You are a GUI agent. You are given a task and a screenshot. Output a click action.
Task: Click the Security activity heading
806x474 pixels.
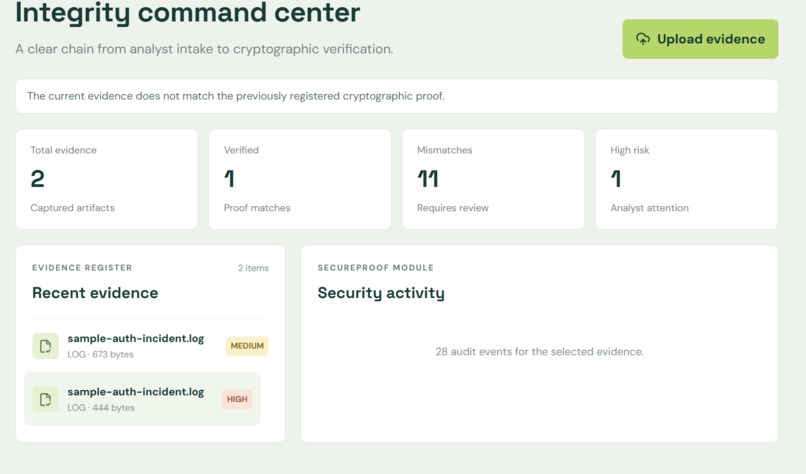pyautogui.click(x=381, y=293)
